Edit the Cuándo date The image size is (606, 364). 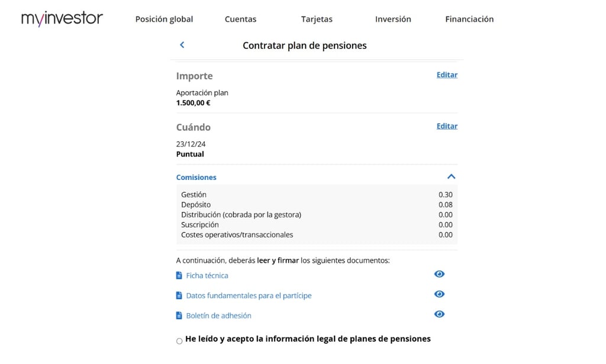pos(447,126)
